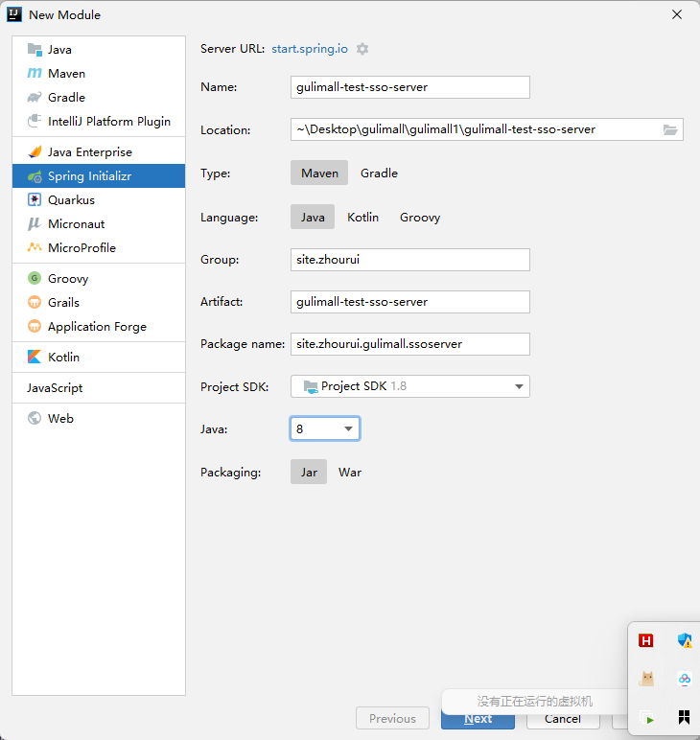Image resolution: width=700 pixels, height=740 pixels.
Task: Choose Groovy as the language
Action: [420, 217]
